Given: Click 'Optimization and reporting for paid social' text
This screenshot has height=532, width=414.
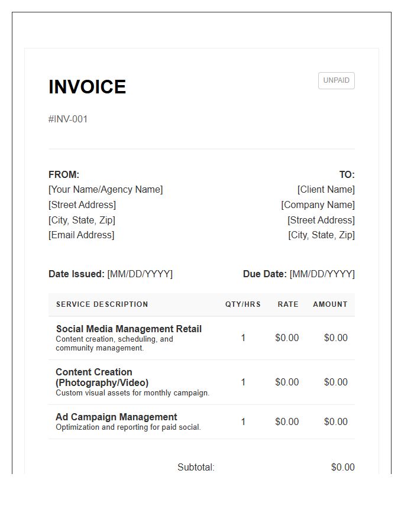Looking at the screenshot, I should click(x=128, y=427).
